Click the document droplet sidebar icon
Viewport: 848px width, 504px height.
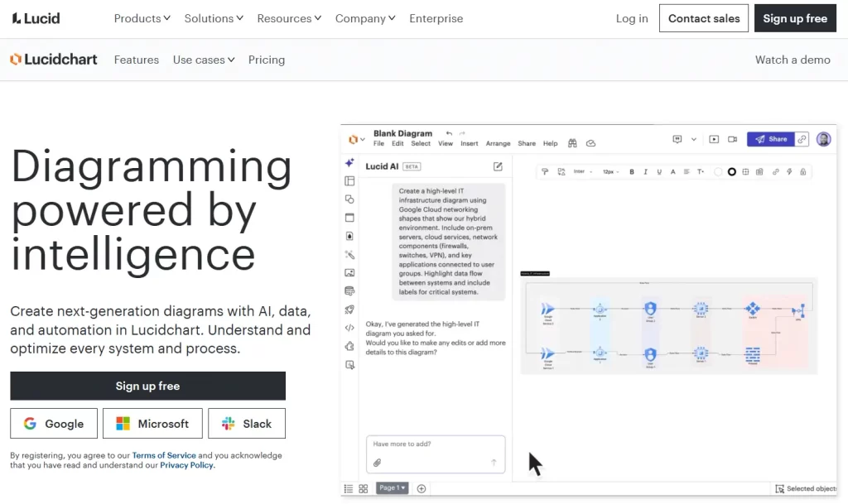(x=349, y=236)
